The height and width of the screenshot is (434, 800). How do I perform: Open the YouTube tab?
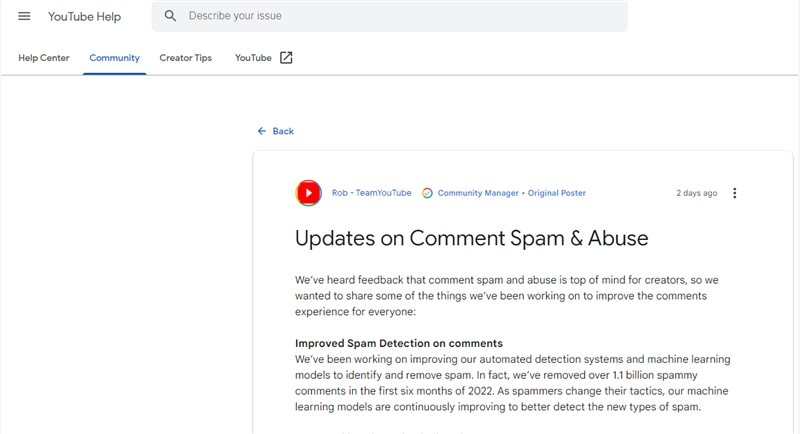coord(253,58)
